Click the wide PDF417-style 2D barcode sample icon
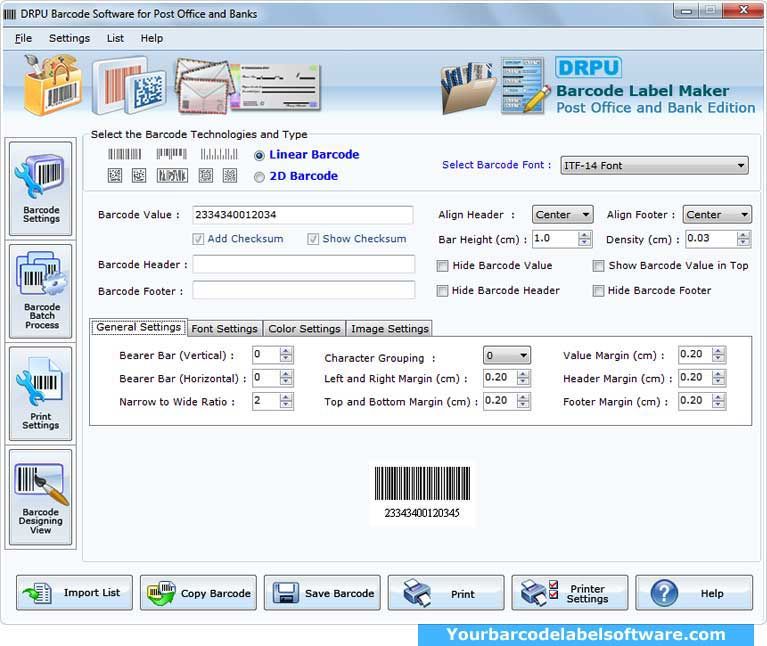Screen dimensions: 767x646 pyautogui.click(x=172, y=176)
